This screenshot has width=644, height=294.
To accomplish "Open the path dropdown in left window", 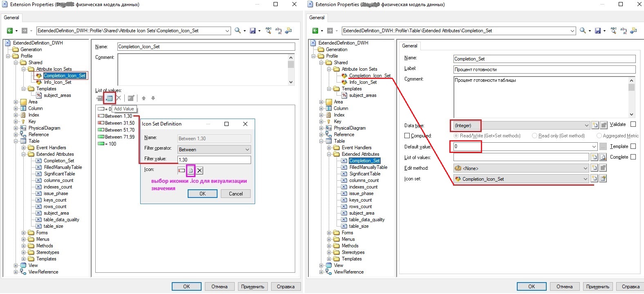I will 227,31.
